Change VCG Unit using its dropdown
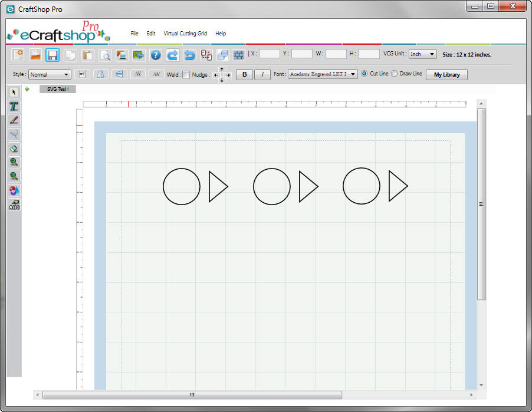Viewport: 532px width, 412px height. click(422, 54)
